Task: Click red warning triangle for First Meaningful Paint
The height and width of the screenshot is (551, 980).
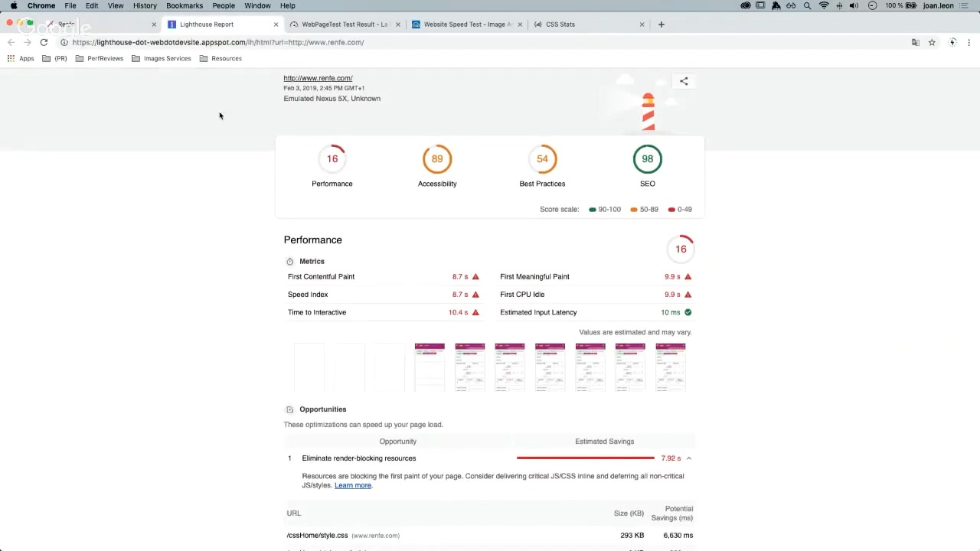Action: (x=688, y=276)
